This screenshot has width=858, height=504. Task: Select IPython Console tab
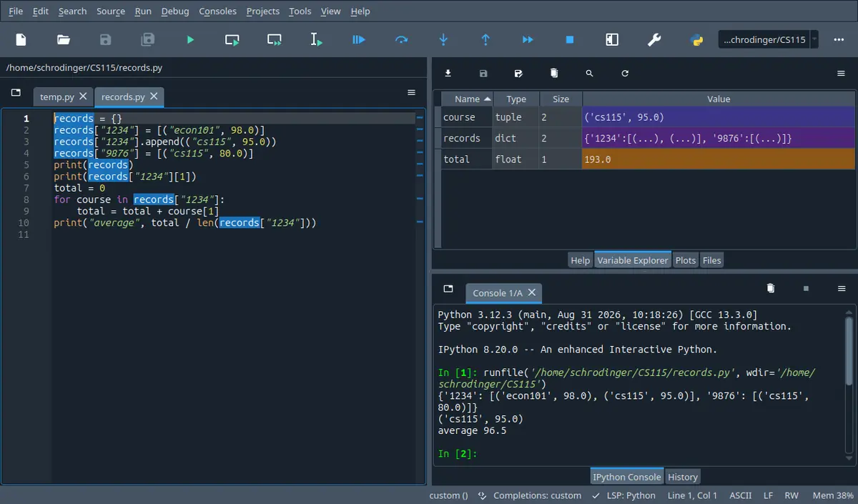click(627, 477)
